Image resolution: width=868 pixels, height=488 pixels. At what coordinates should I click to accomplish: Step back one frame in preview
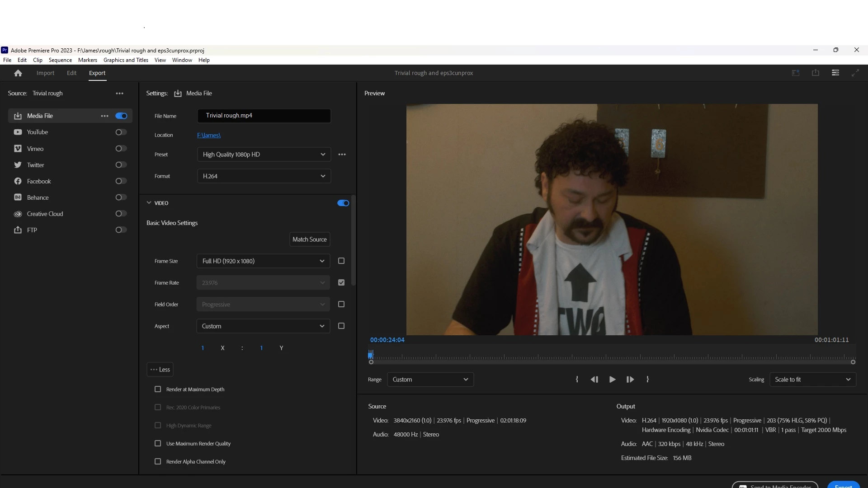tap(594, 380)
